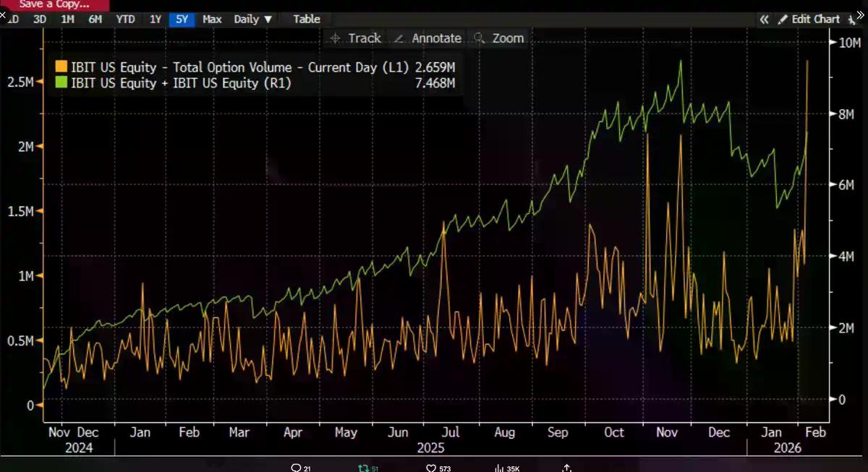Click the Edit Chart button
868x472 pixels.
(x=809, y=20)
